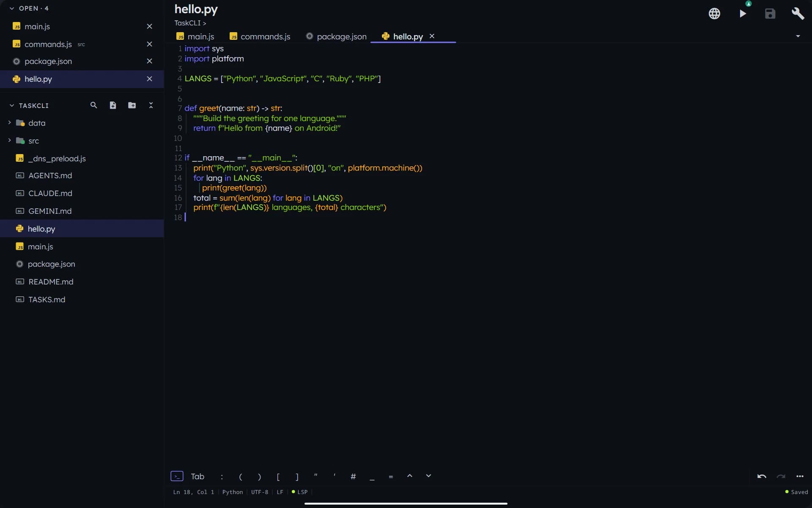
Task: Open settings via the wrench icon
Action: pos(798,14)
